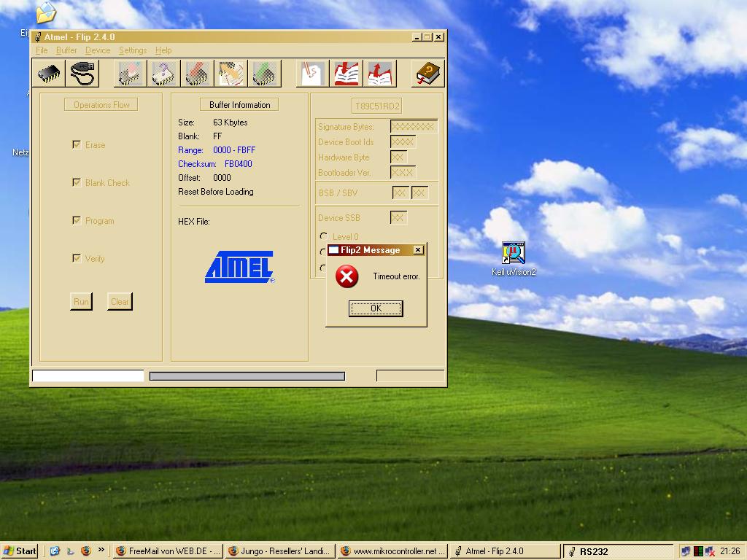Click the Reset Before Loading text
This screenshot has height=560, width=747.
pyautogui.click(x=216, y=192)
